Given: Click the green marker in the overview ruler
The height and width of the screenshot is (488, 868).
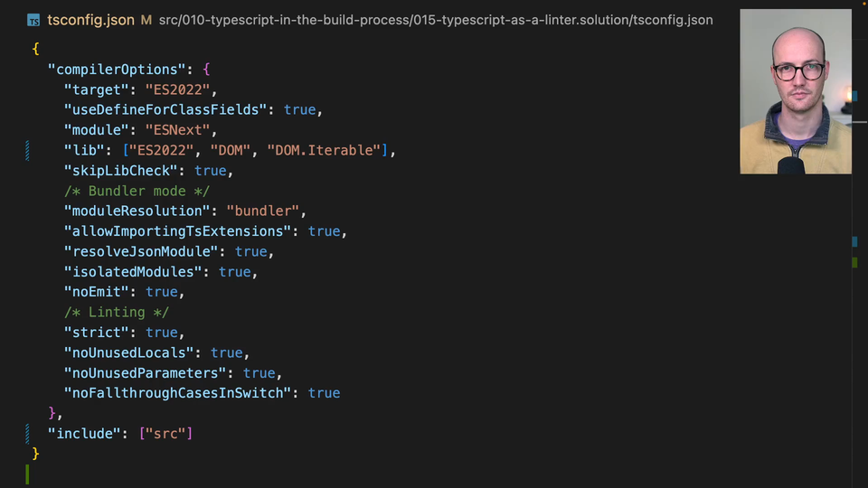Looking at the screenshot, I should point(854,262).
